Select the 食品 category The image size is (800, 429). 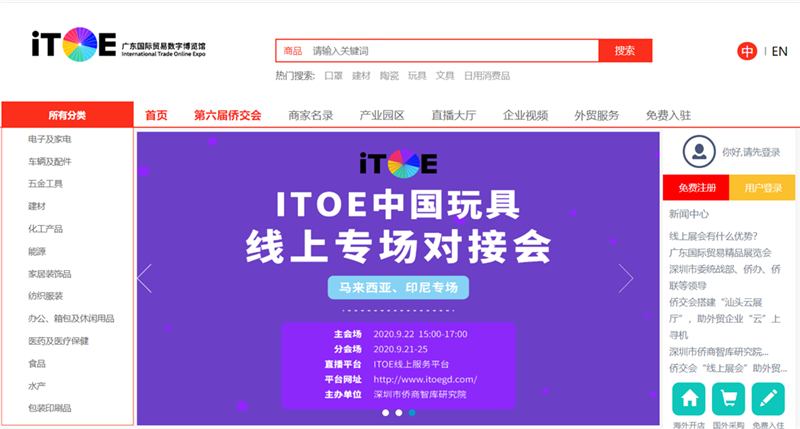(37, 363)
